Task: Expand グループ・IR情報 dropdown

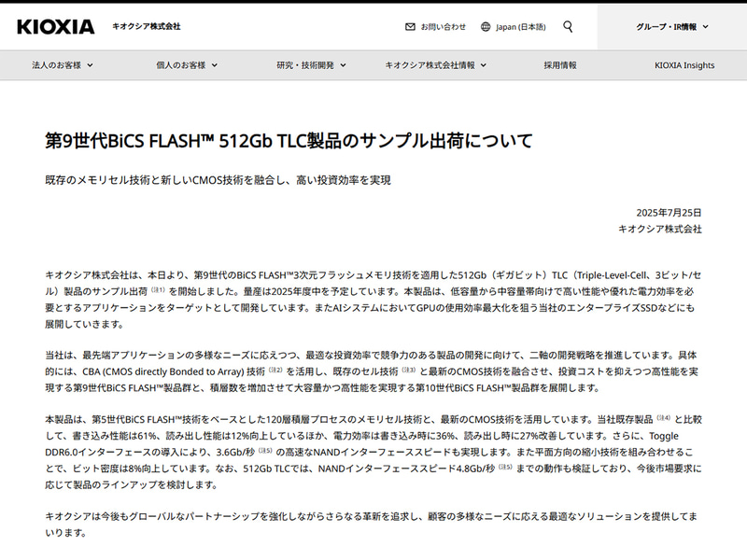Action: (x=672, y=27)
